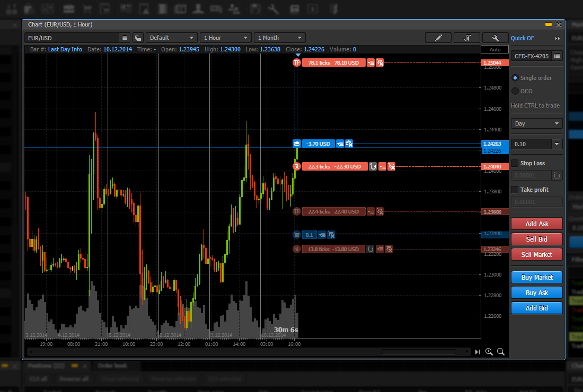Image resolution: width=583 pixels, height=392 pixels.
Task: Open the indicators toolbar button
Action: tap(466, 38)
